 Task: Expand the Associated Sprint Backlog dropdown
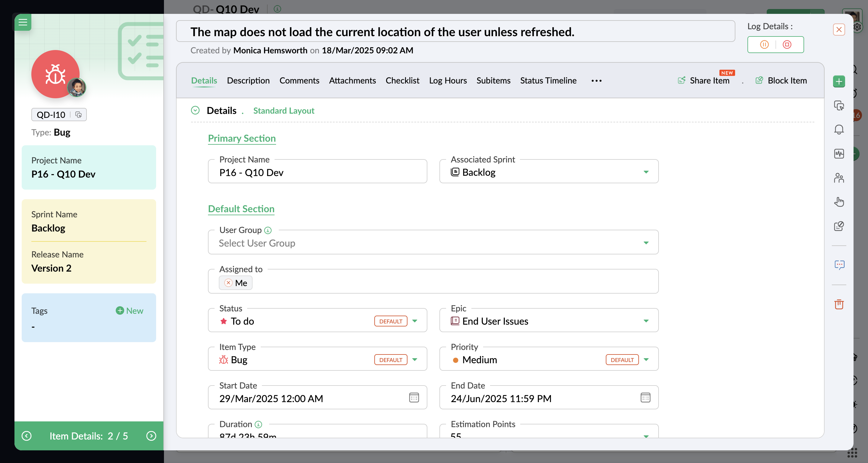pos(646,172)
